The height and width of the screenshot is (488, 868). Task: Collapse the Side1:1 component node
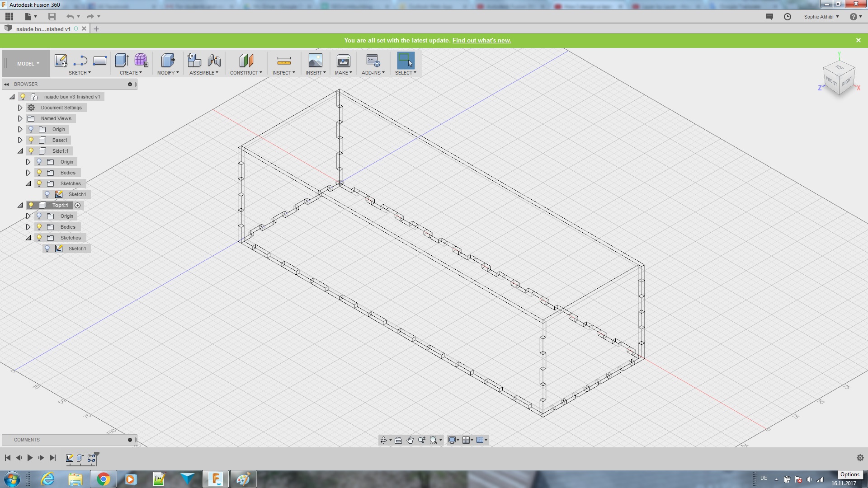coord(20,151)
